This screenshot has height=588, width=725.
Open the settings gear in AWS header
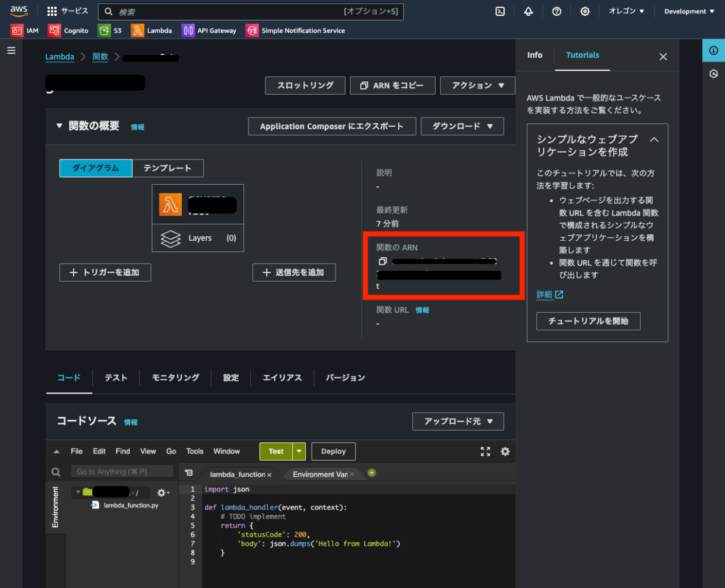point(585,12)
